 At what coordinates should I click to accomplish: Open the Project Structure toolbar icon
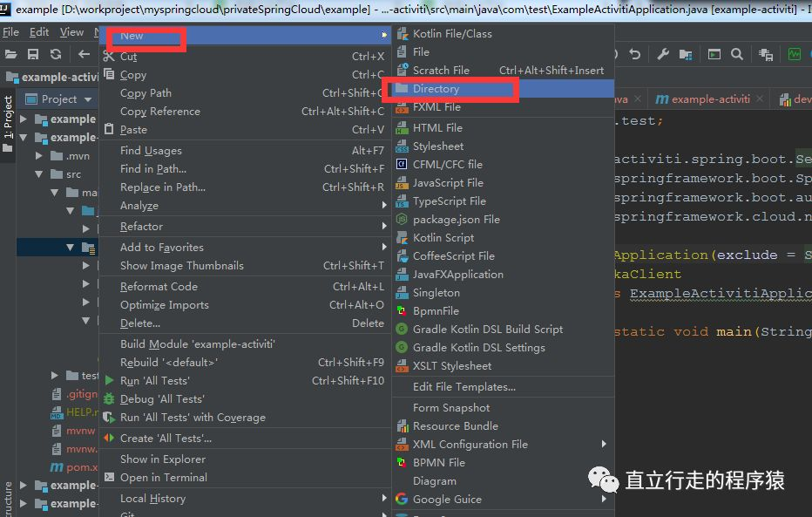[x=686, y=53]
